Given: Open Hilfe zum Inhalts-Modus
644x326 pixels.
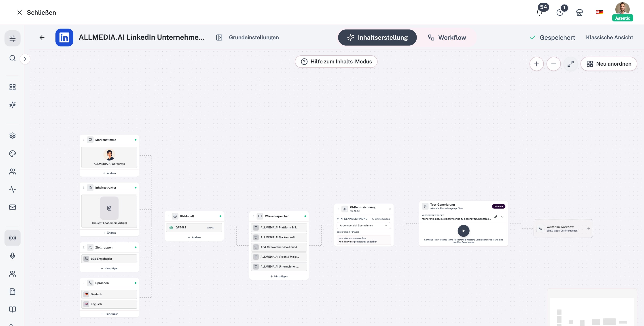Looking at the screenshot, I should click(x=336, y=62).
